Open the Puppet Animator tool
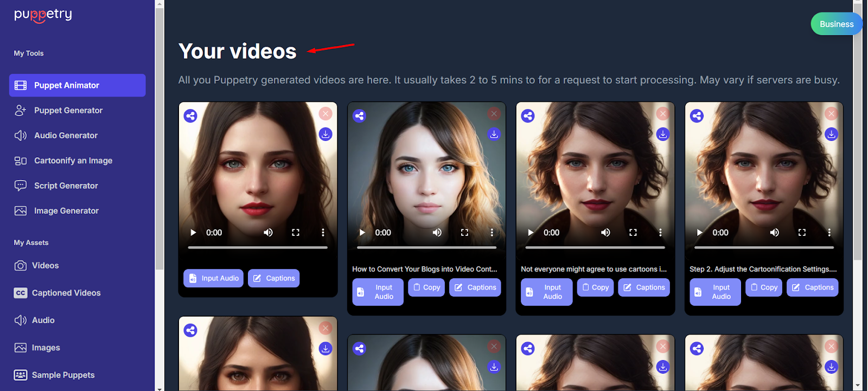 [78, 85]
